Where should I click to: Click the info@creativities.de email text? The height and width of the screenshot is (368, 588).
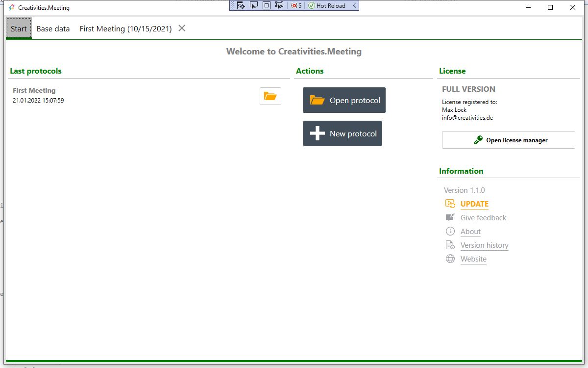(467, 118)
